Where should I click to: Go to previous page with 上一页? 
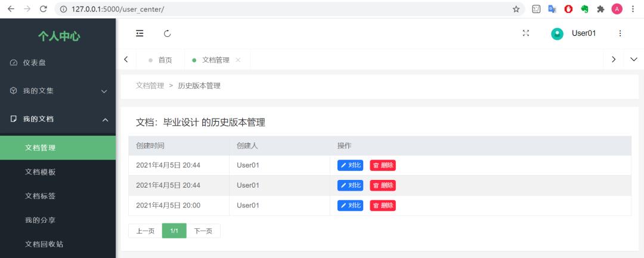coord(145,231)
